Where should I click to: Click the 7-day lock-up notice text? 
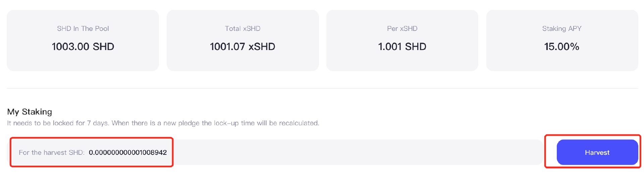[x=163, y=123]
